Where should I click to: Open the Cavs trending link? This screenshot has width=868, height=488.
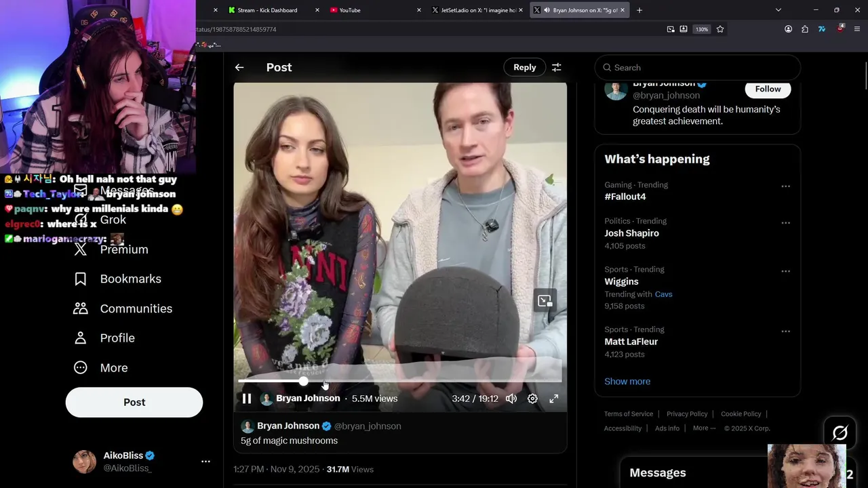click(x=663, y=294)
